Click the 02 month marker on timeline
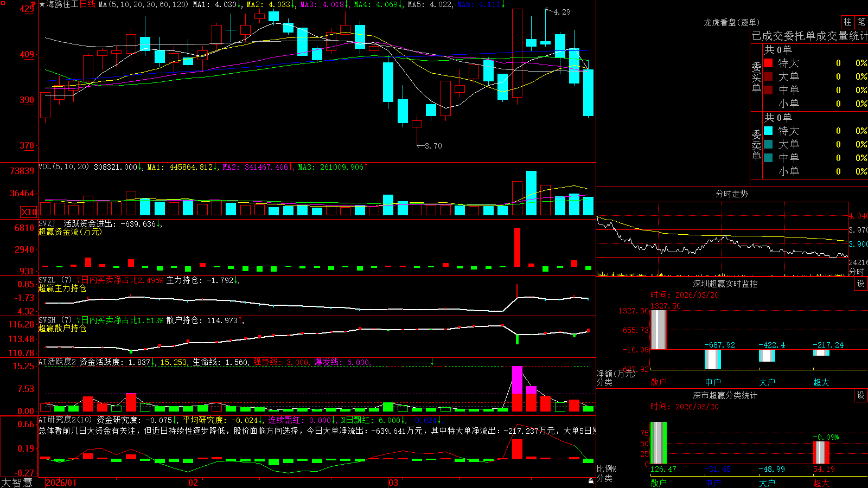This screenshot has width=868, height=488. 193,483
